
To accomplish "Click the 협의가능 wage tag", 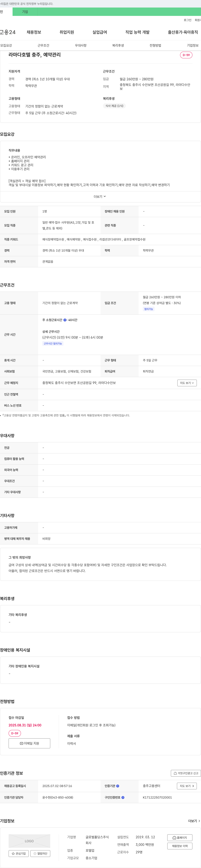I will coord(148,309).
